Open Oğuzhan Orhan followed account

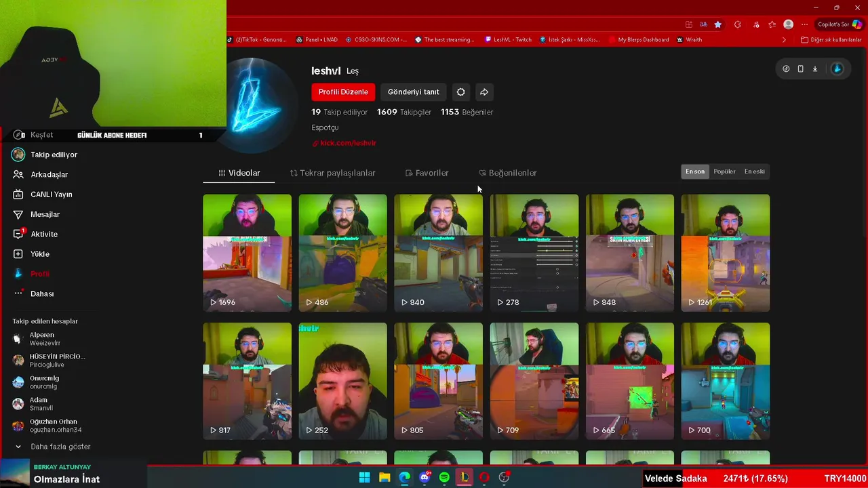[47, 426]
